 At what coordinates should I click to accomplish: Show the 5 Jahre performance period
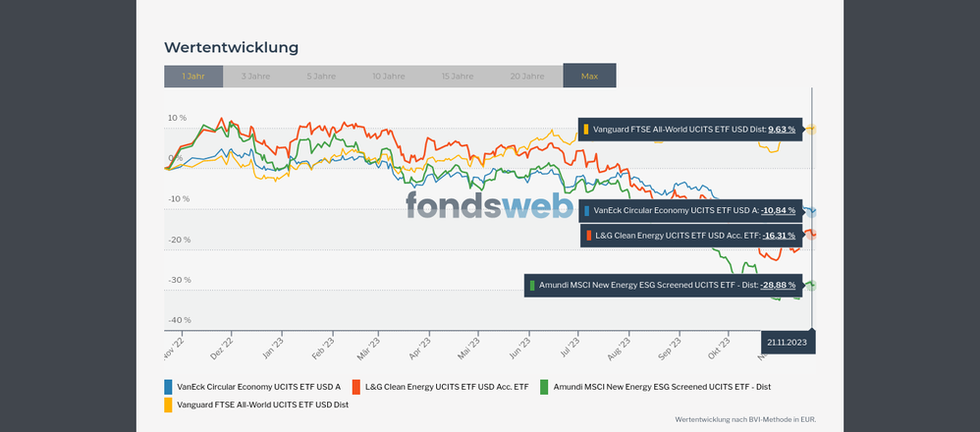click(321, 76)
